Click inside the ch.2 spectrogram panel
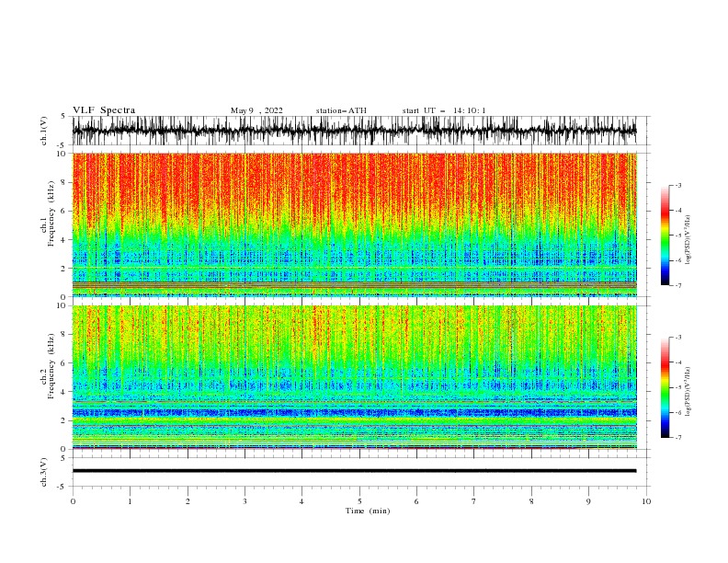728x563 pixels. [354, 377]
